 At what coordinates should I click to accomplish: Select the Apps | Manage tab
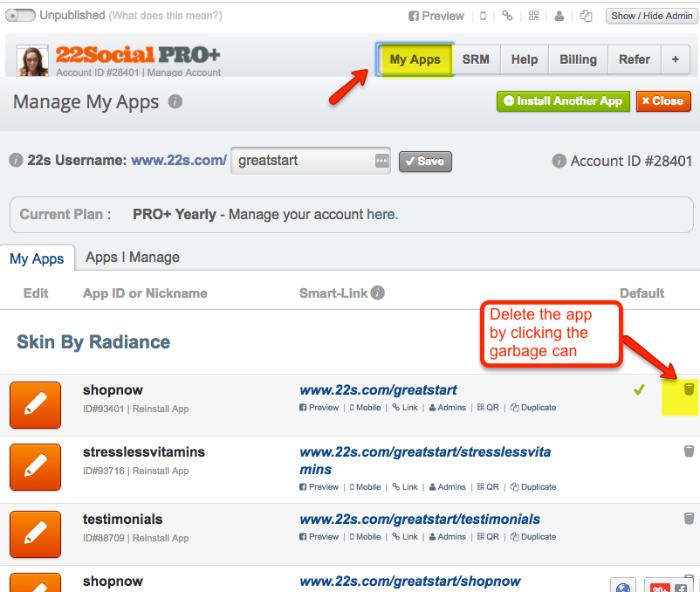pyautogui.click(x=133, y=258)
